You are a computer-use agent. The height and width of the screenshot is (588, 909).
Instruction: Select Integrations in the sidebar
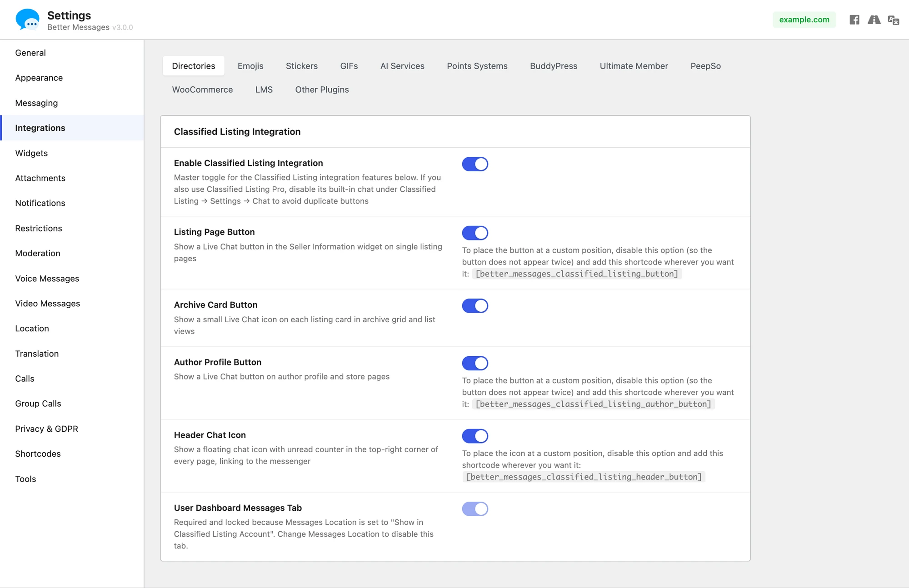72,128
